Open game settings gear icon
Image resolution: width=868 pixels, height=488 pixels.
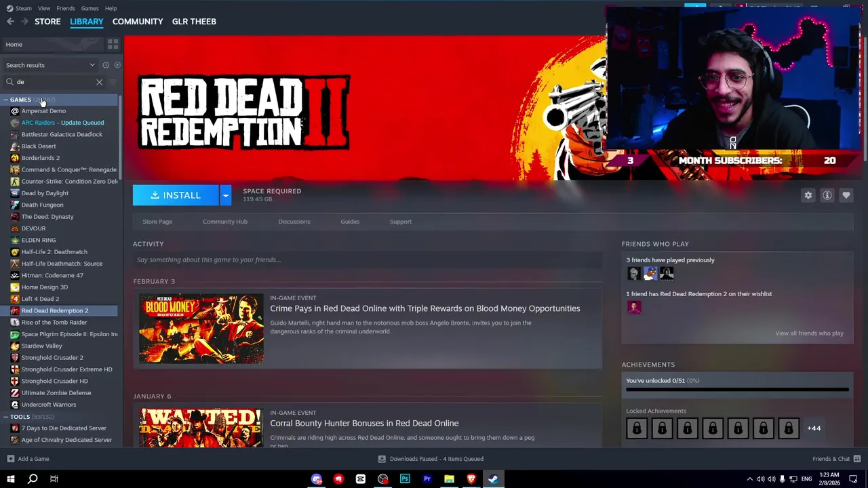pyautogui.click(x=808, y=195)
